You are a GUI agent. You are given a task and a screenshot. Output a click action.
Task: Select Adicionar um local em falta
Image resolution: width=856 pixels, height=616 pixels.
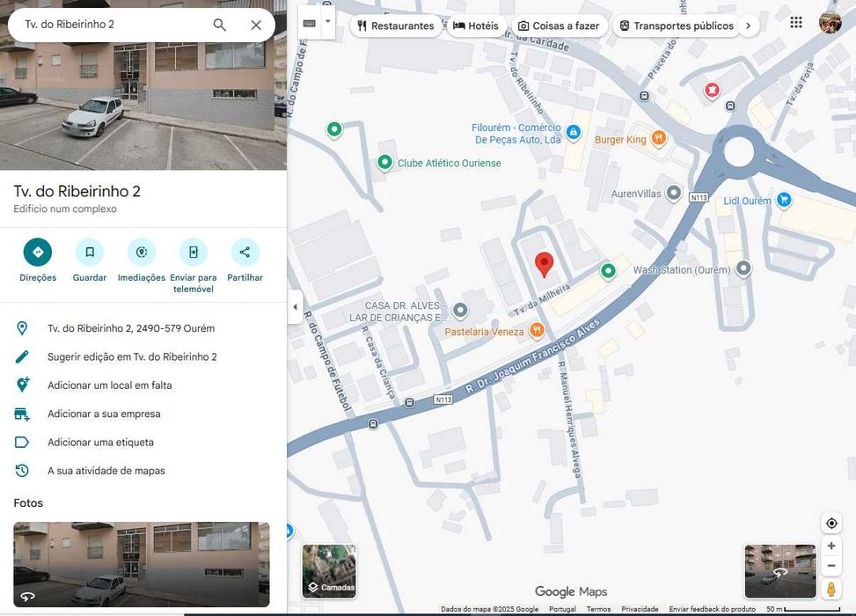pos(143,385)
